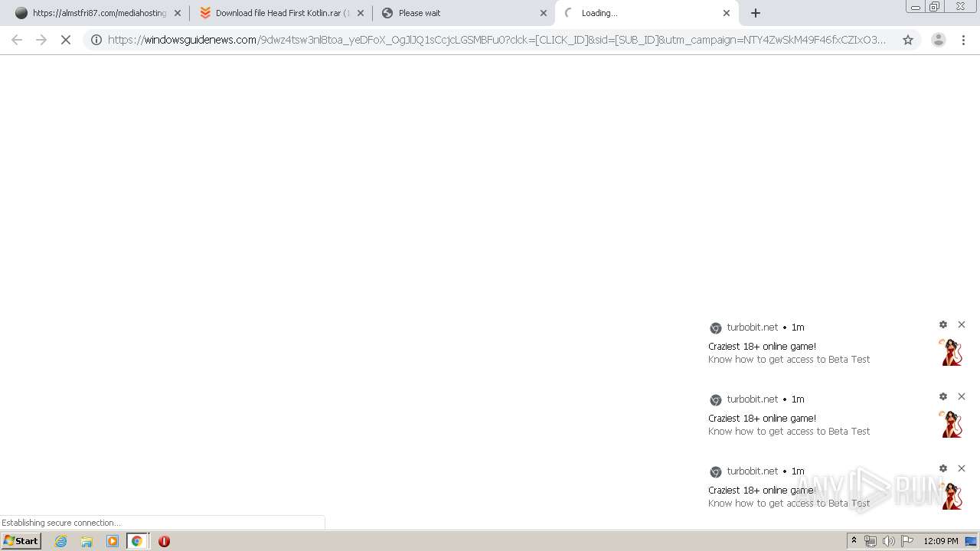
Task: Open settings of the bottom turbobit.net notification
Action: pyautogui.click(x=943, y=468)
